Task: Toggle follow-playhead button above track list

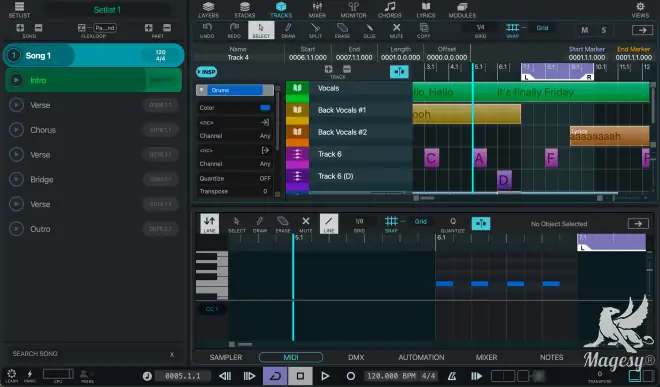Action: pos(399,72)
